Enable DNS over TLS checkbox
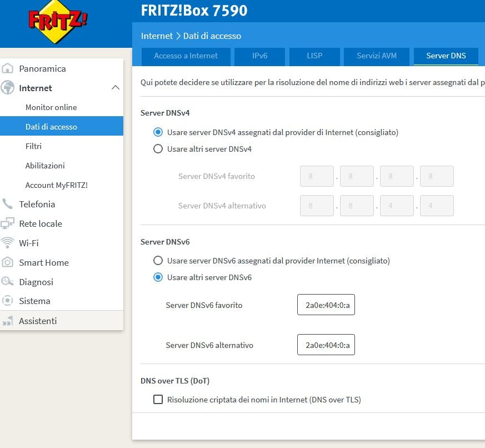Screen dimensions: 485x448 point(158,400)
